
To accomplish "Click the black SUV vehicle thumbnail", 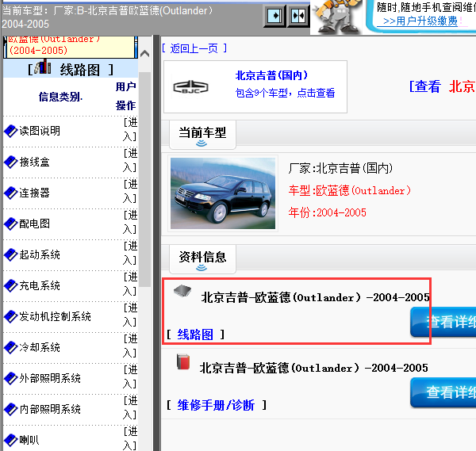I will click(x=223, y=193).
